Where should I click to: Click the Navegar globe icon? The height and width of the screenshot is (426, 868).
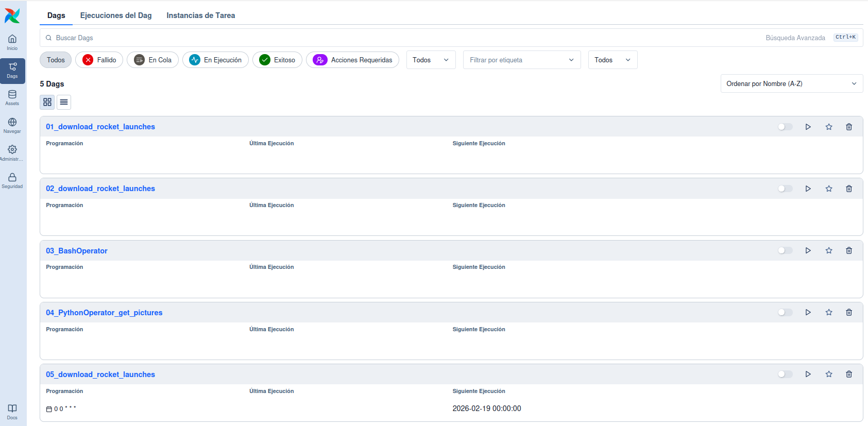[12, 125]
